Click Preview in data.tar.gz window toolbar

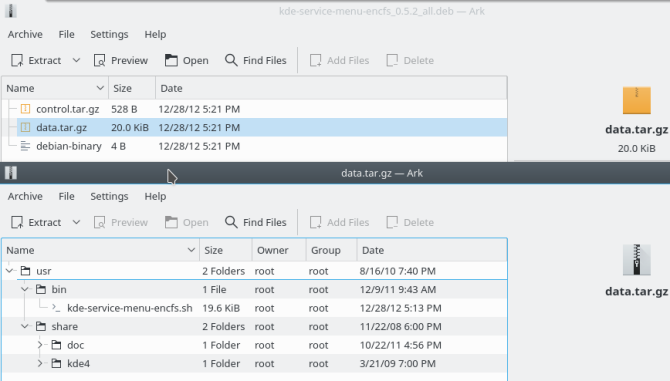point(121,223)
